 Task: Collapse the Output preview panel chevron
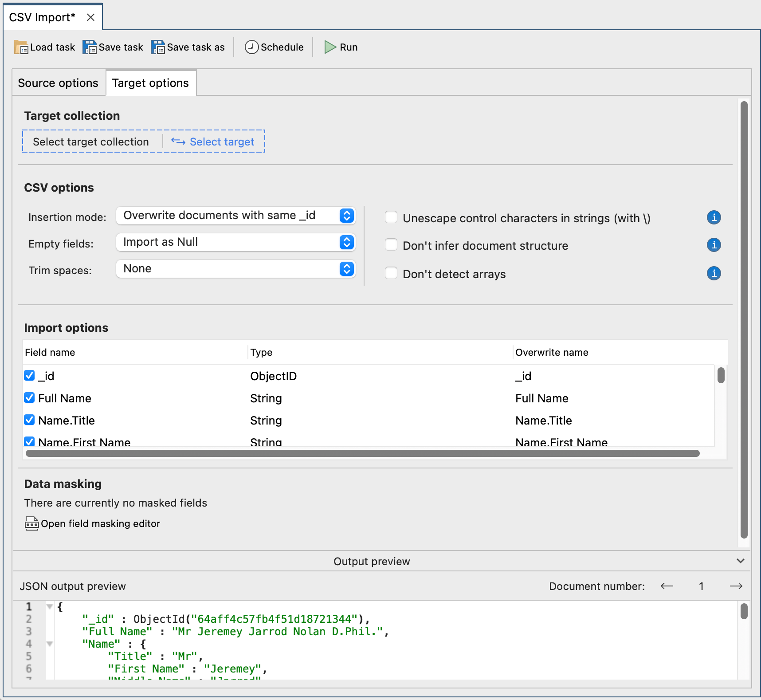740,561
